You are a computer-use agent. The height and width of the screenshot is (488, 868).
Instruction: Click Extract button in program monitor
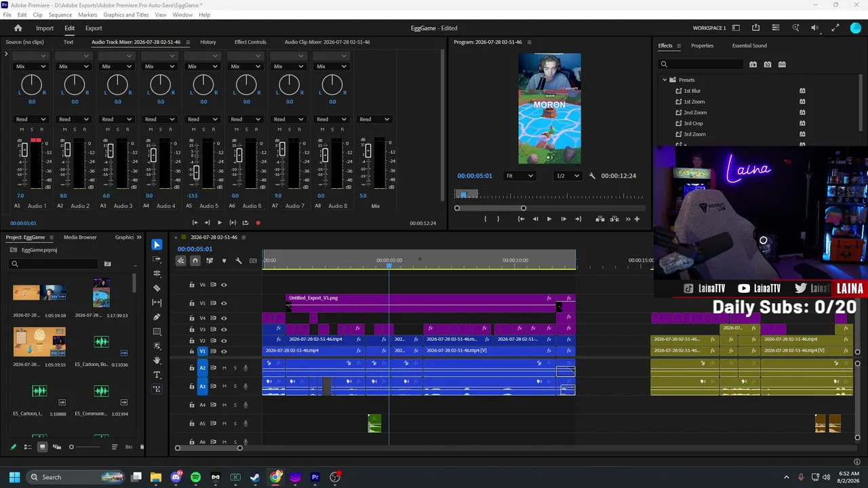pyautogui.click(x=614, y=219)
